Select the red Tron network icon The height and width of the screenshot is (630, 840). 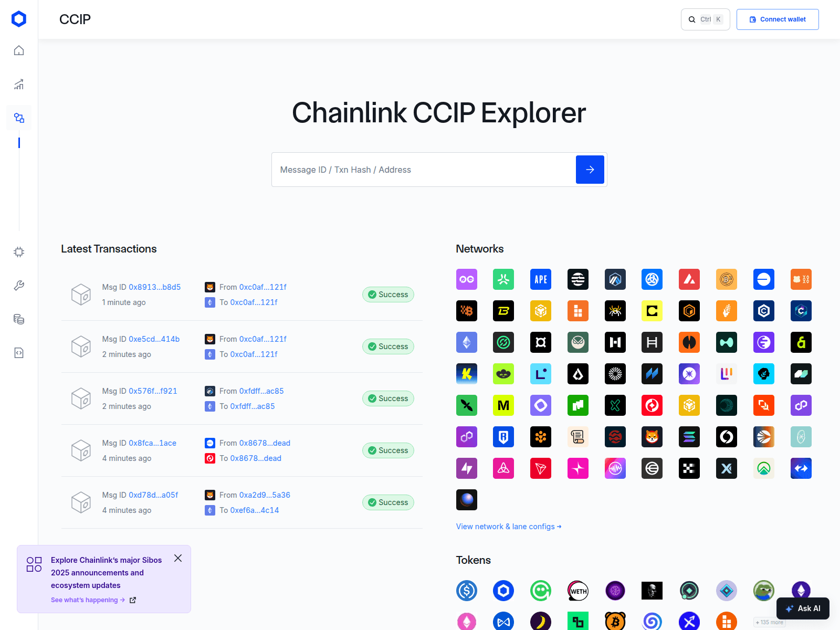(x=541, y=468)
